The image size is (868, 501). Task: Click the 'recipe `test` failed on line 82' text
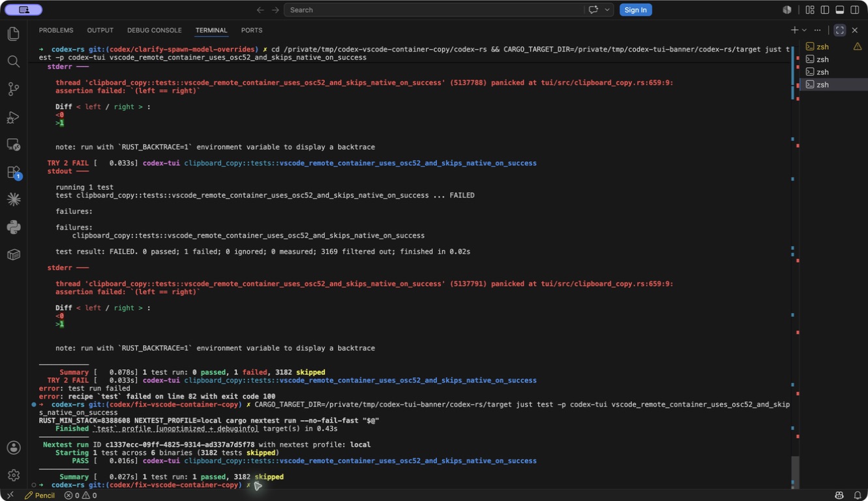[171, 397]
